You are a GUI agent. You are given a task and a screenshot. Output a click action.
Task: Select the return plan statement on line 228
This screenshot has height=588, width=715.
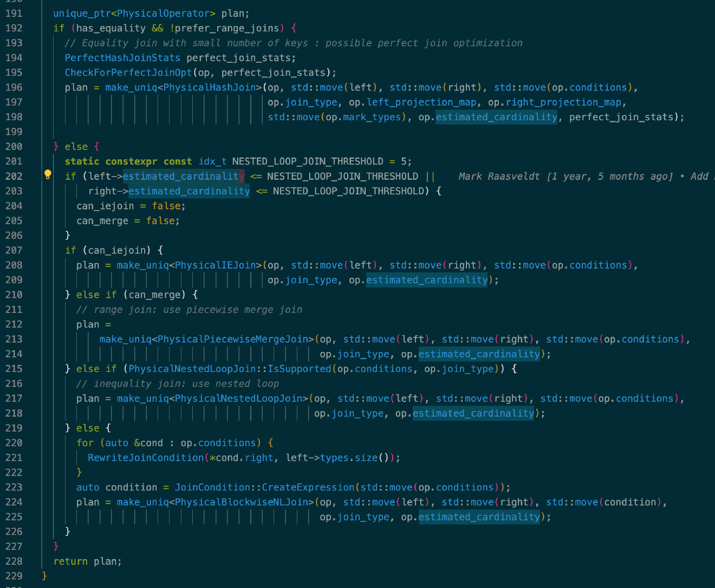point(87,561)
